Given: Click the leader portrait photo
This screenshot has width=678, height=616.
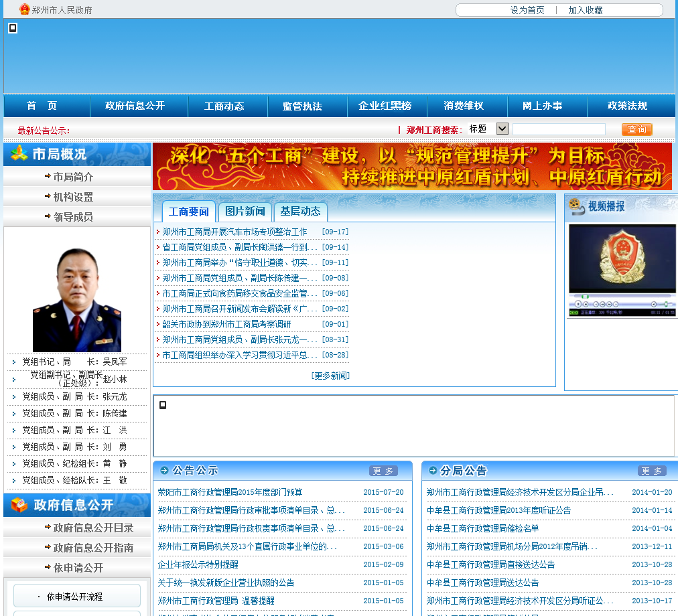Looking at the screenshot, I should coord(77,299).
